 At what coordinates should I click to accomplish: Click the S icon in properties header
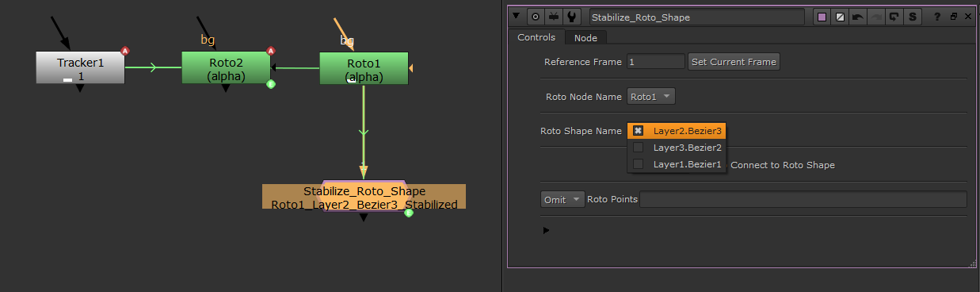tap(913, 17)
